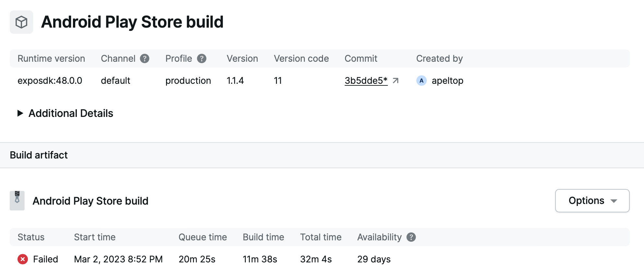
Task: Open the Channel help question-mark icon
Action: pos(145,58)
